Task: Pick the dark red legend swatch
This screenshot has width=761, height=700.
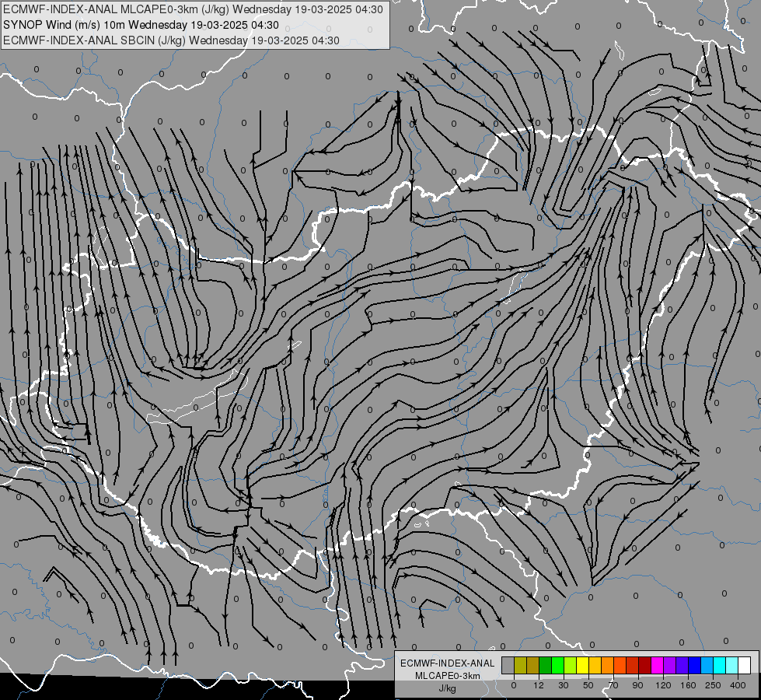Action: 645,665
